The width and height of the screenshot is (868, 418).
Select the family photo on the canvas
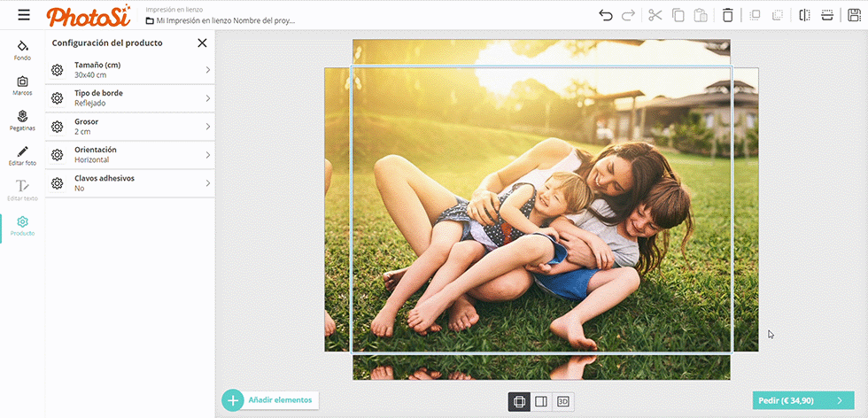541,209
